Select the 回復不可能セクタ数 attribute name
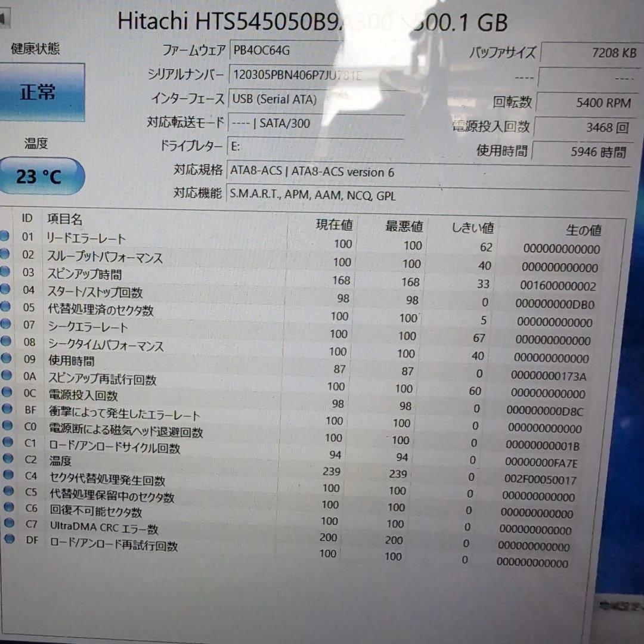 pyautogui.click(x=95, y=510)
